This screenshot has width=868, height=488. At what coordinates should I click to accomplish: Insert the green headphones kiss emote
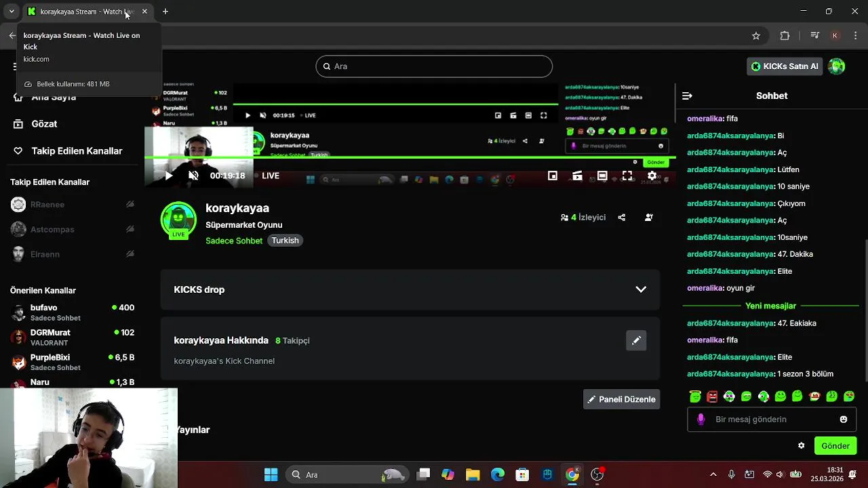(x=764, y=396)
